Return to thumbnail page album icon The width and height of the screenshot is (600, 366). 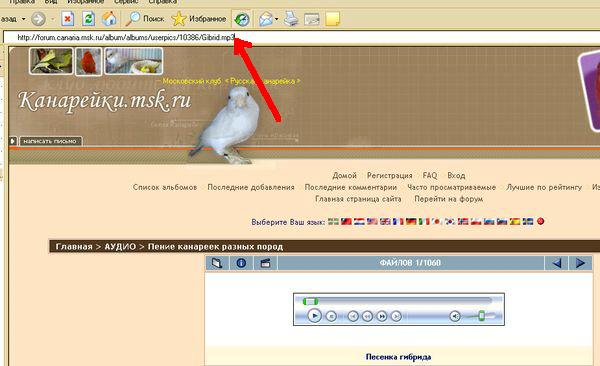pos(217,263)
